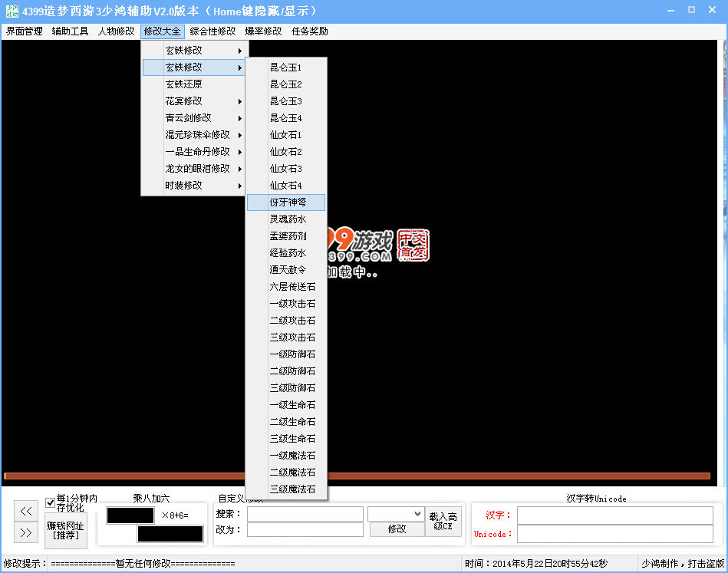
Task: Open the combo box beside search field
Action: tap(395, 514)
